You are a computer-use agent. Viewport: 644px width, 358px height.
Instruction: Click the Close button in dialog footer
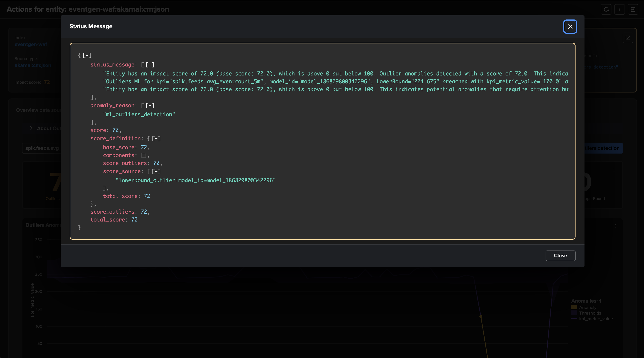pyautogui.click(x=560, y=255)
